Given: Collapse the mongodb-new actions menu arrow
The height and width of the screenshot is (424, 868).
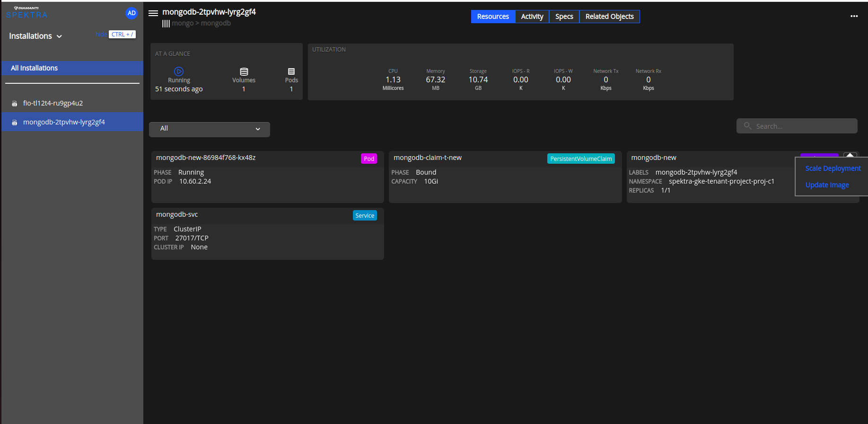Looking at the screenshot, I should (850, 155).
